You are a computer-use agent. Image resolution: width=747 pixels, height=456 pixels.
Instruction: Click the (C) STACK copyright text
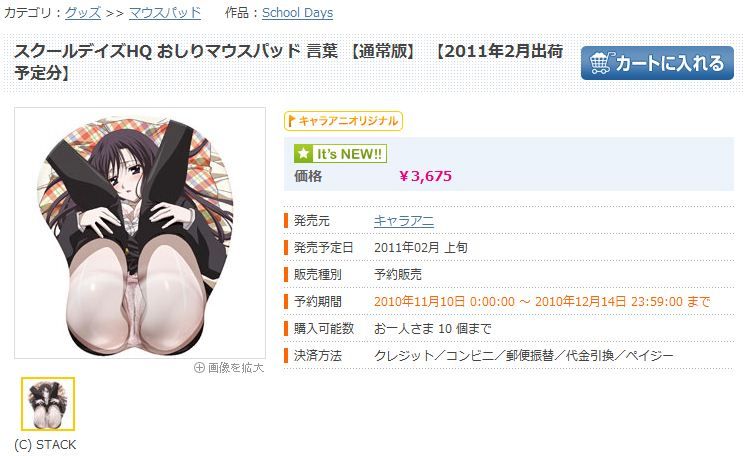(45, 445)
